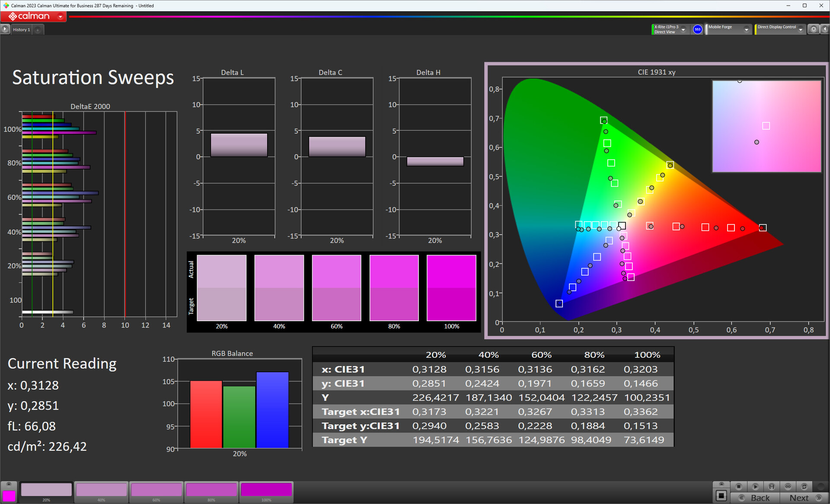
Task: Click the red bar in RGB Balance
Action: tap(206, 414)
